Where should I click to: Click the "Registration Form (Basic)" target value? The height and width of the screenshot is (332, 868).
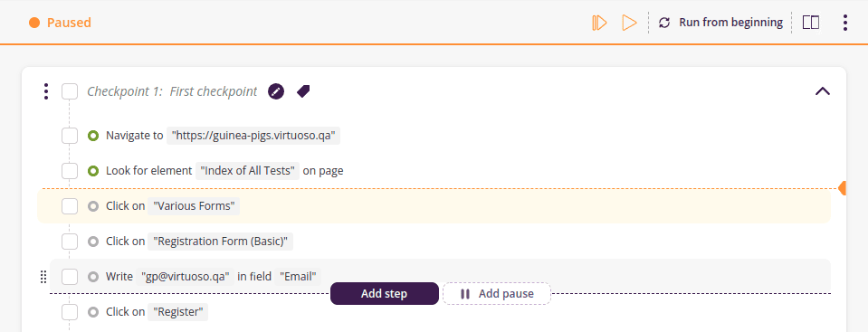point(220,242)
